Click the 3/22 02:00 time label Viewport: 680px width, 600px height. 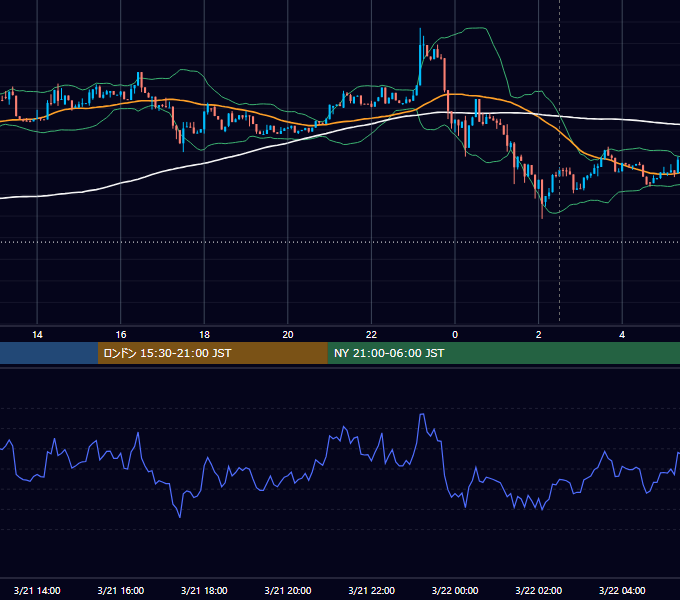(x=538, y=590)
